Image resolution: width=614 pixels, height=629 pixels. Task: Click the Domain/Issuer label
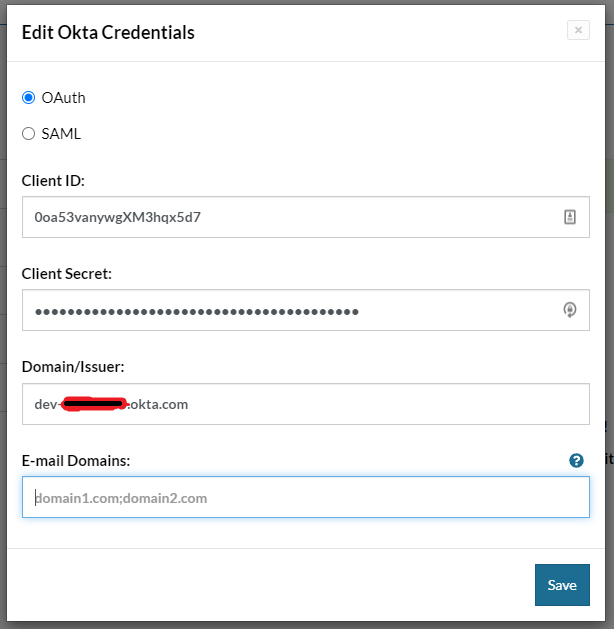pyautogui.click(x=72, y=367)
